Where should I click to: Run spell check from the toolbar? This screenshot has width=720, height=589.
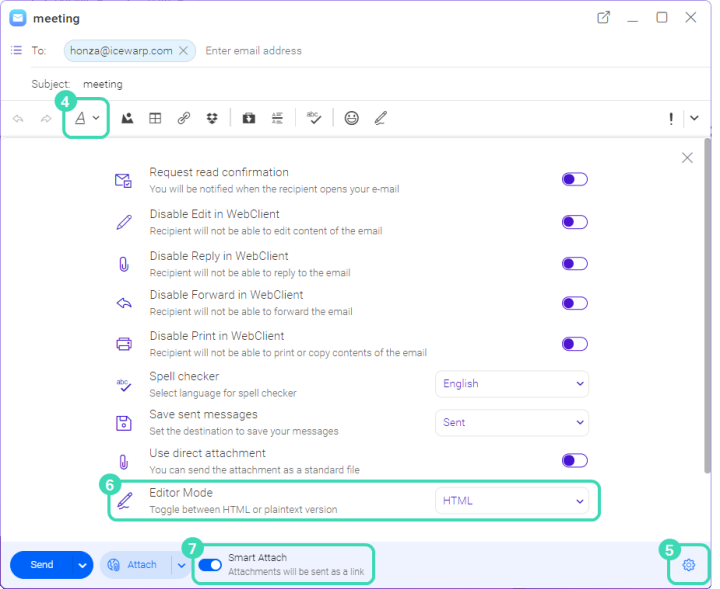point(314,118)
